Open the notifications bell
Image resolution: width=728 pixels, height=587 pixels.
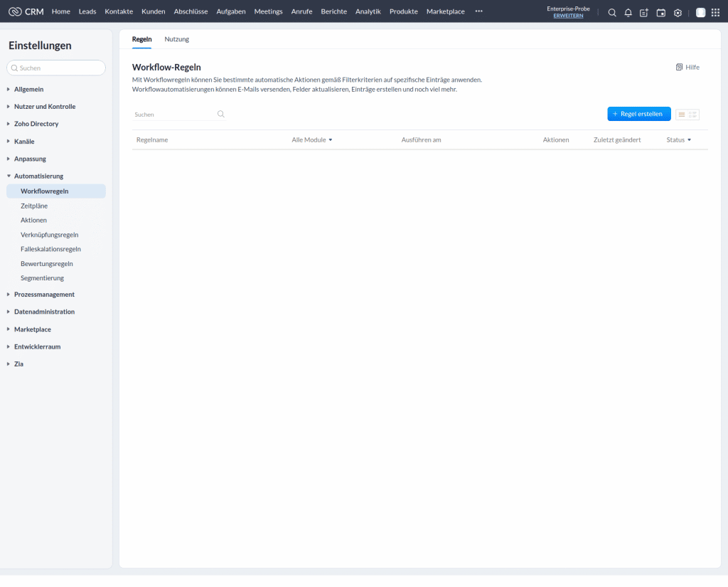[628, 12]
